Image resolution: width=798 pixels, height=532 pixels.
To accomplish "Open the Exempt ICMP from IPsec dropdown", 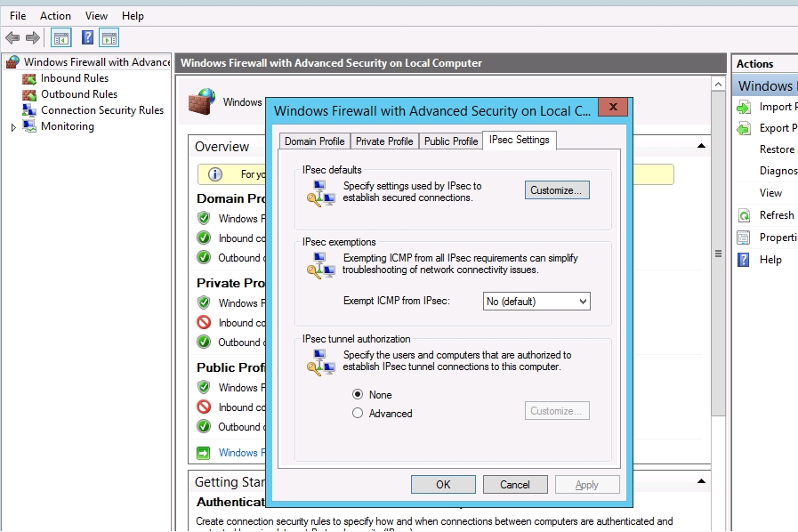I will [536, 302].
